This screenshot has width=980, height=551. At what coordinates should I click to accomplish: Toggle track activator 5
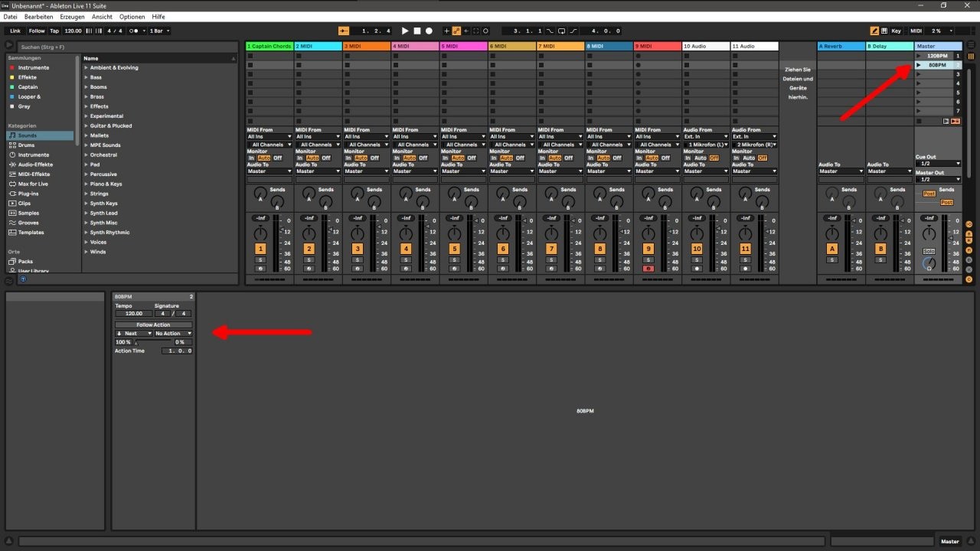454,249
